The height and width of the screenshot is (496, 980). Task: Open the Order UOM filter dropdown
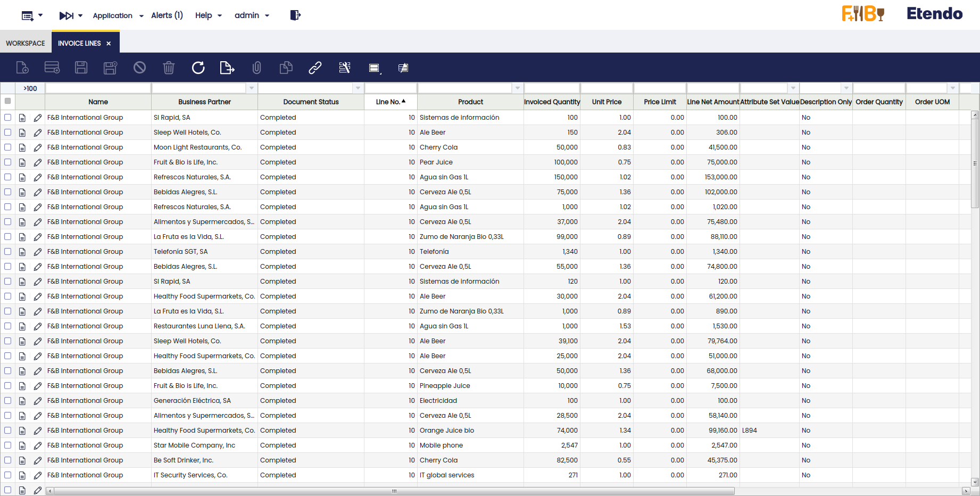pyautogui.click(x=953, y=88)
